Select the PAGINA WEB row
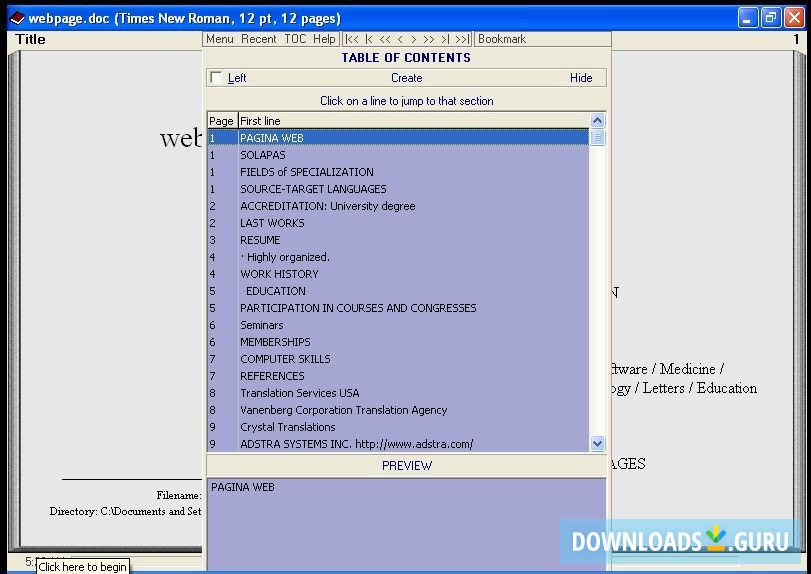The height and width of the screenshot is (574, 811). point(398,138)
